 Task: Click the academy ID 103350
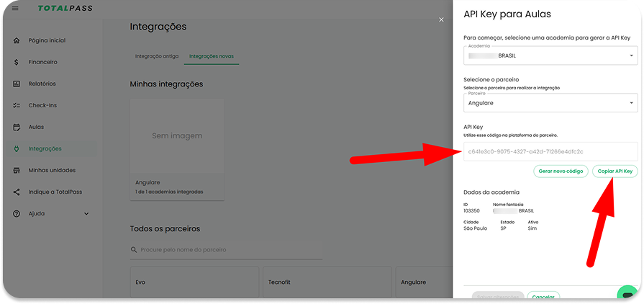[x=471, y=210]
